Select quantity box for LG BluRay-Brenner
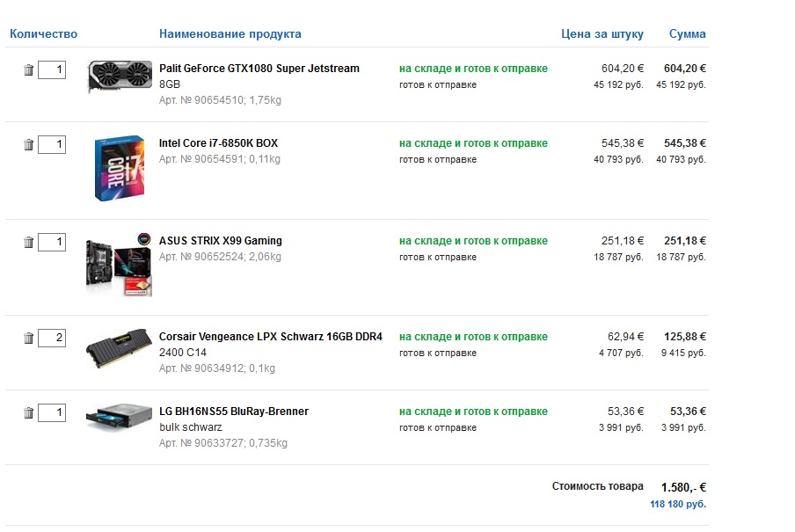The width and height of the screenshot is (795, 532). [x=52, y=412]
